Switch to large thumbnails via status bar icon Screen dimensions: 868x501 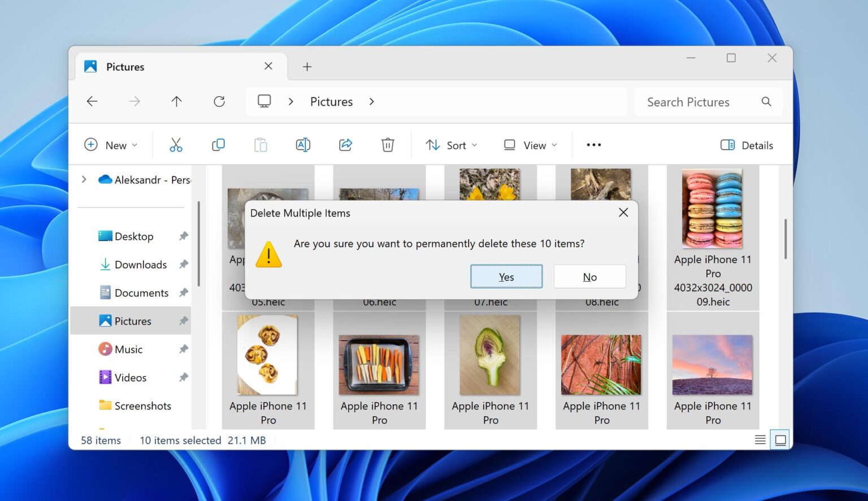point(780,439)
